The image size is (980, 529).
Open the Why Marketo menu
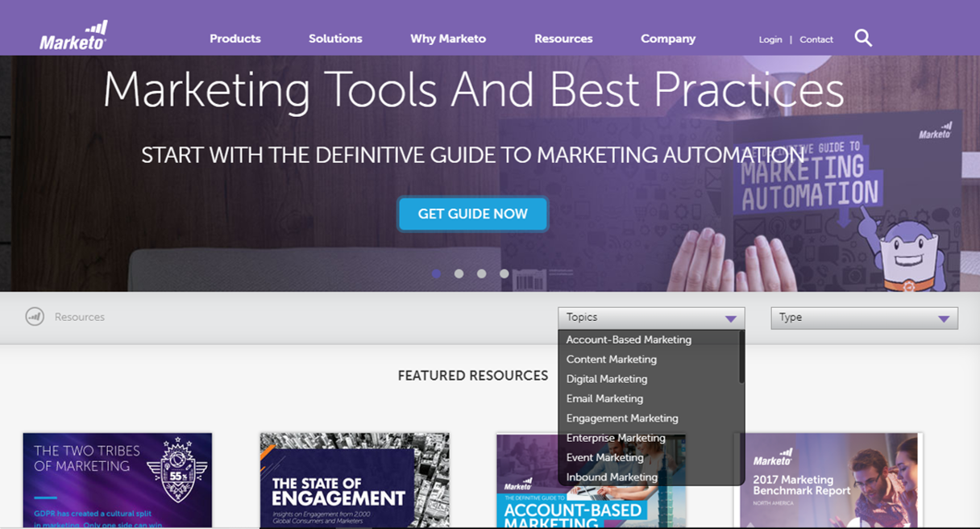tap(448, 39)
